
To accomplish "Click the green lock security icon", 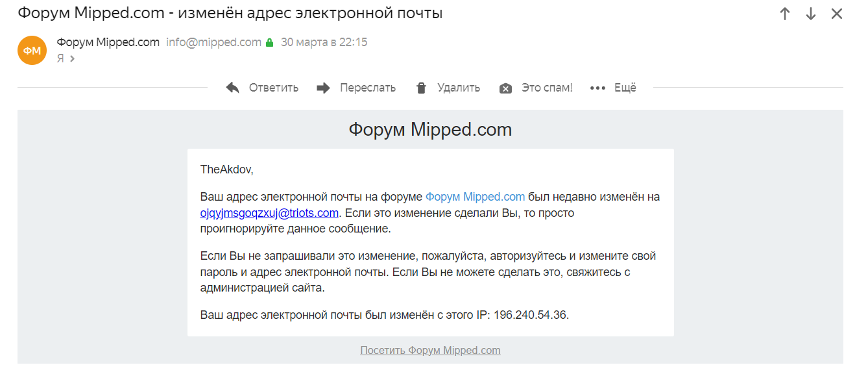I will click(x=269, y=42).
